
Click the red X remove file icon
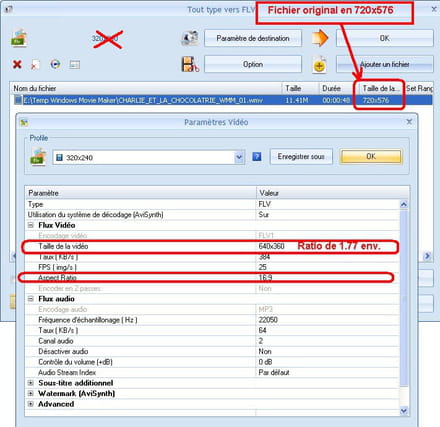(17, 64)
